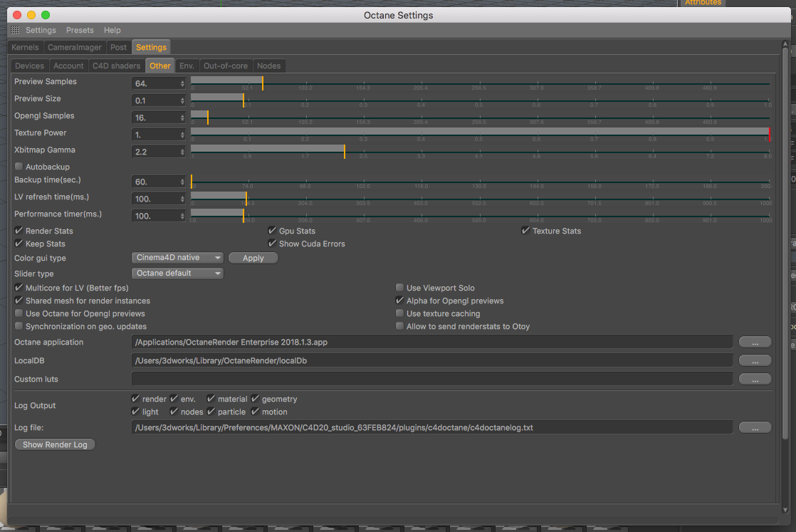The height and width of the screenshot is (532, 796).
Task: Open the Slider type dropdown
Action: point(177,273)
